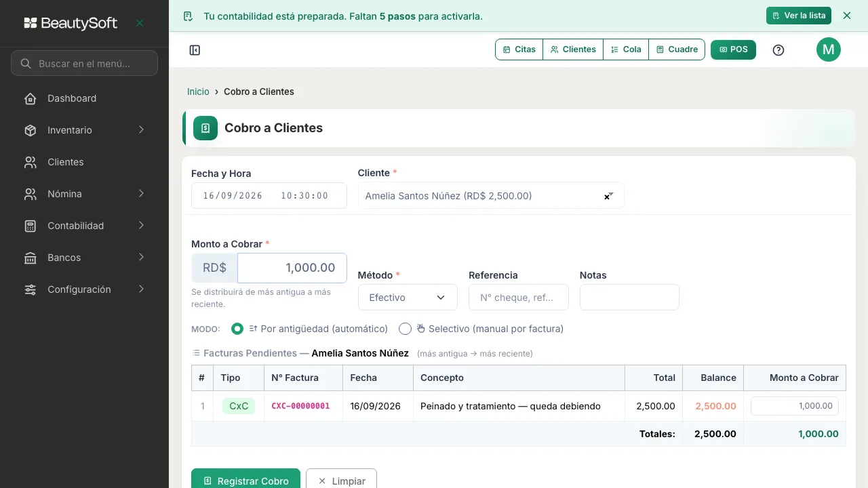868x488 pixels.
Task: Open the Cola tab in top bar
Action: (x=626, y=49)
